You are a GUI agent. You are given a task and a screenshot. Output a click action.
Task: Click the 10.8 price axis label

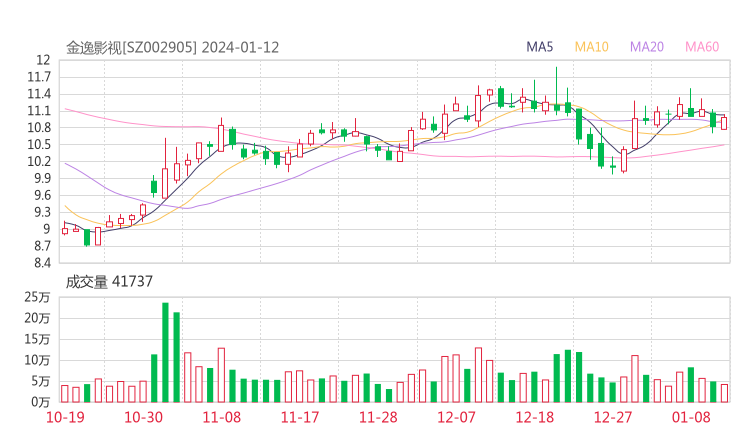(39, 127)
